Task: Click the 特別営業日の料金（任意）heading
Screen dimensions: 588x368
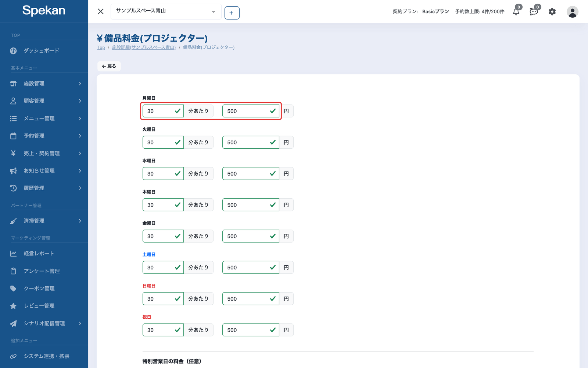Action: click(172, 361)
